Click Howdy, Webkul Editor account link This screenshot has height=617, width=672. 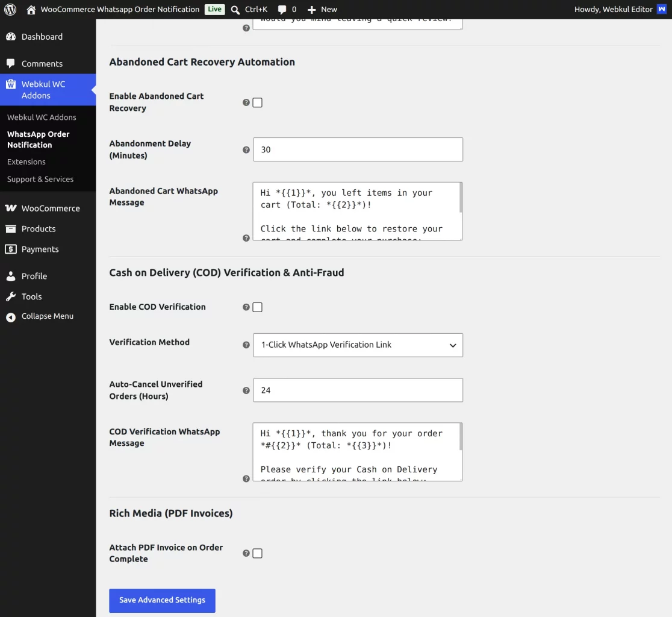tap(613, 10)
